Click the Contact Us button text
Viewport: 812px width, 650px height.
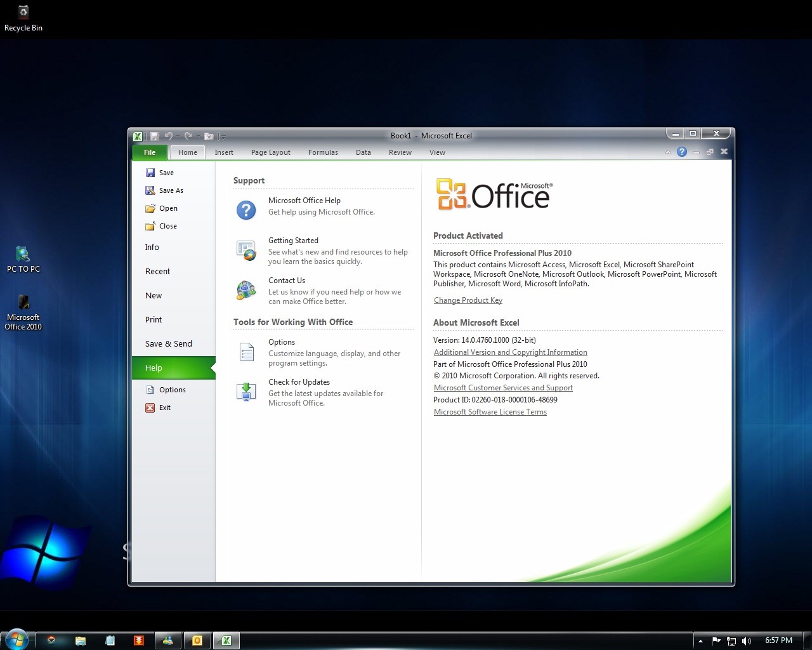287,281
